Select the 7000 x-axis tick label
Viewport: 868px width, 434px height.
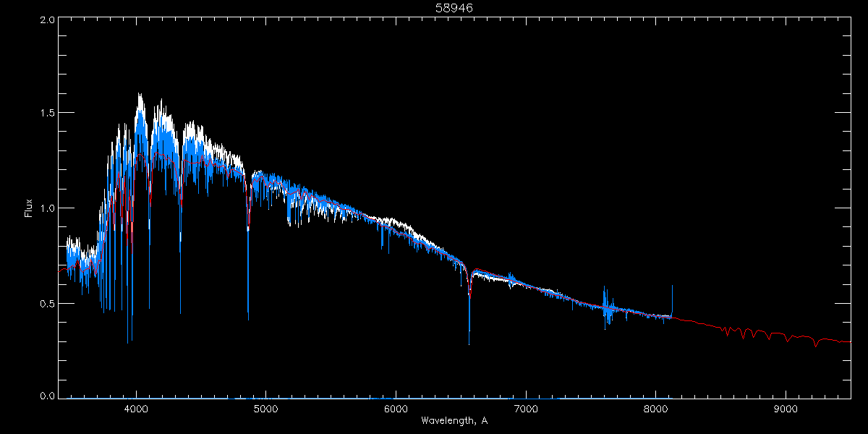pos(526,408)
